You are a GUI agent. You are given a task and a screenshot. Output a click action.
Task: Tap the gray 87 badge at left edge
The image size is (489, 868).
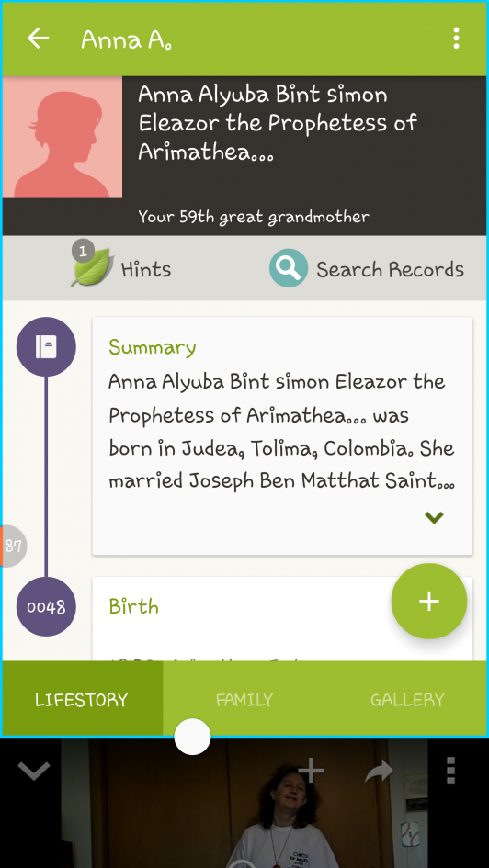[12, 546]
